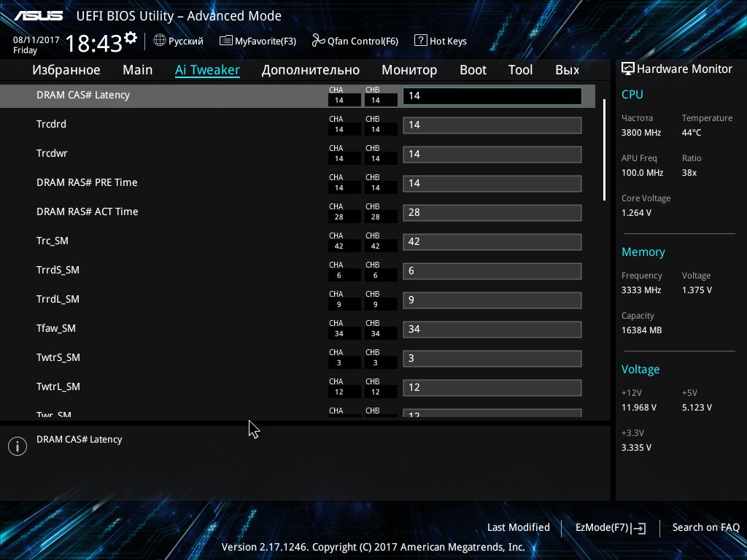Select the TrrdS_SM setting label
The width and height of the screenshot is (747, 560).
tap(58, 270)
